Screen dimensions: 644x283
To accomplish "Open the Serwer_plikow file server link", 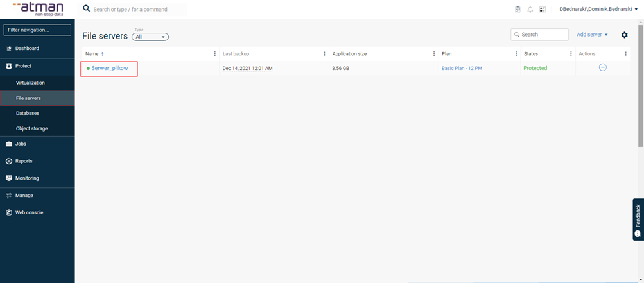I will [110, 68].
